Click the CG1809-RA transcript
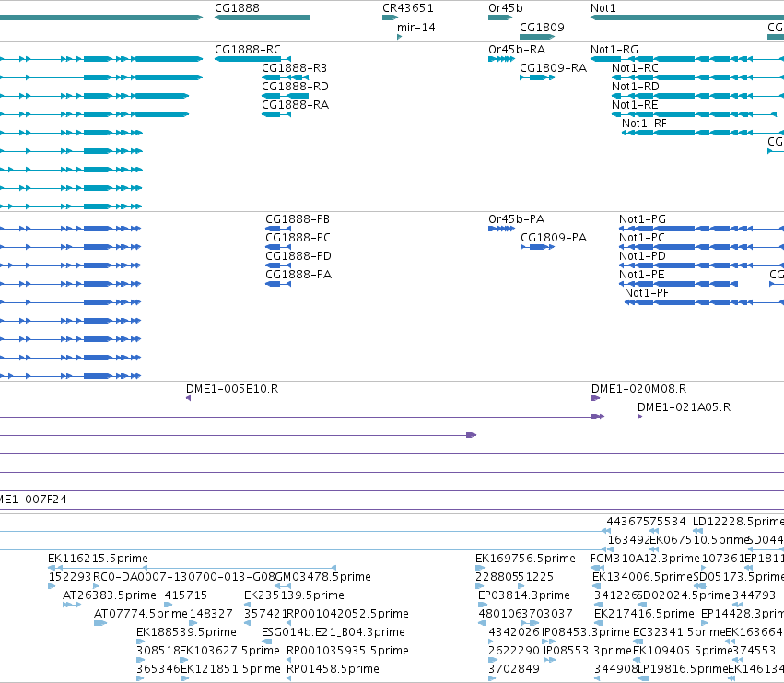The image size is (784, 683). (x=537, y=77)
